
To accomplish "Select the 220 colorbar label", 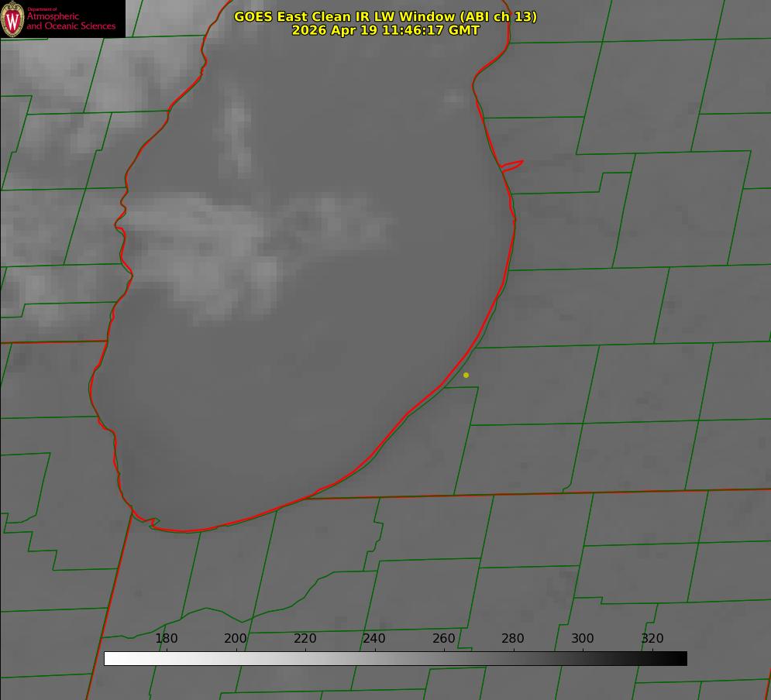I will (305, 638).
